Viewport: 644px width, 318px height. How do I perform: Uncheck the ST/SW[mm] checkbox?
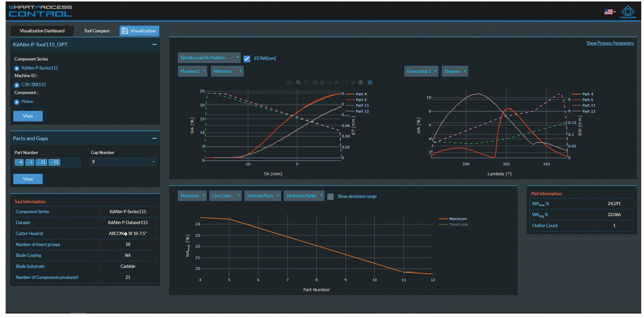[247, 59]
